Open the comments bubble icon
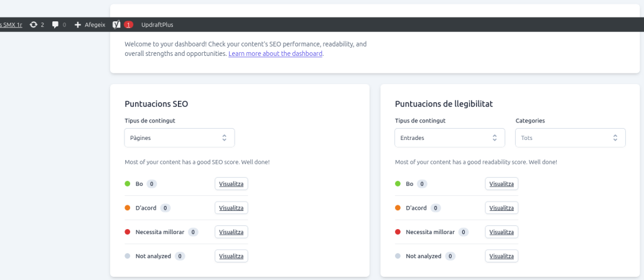This screenshot has width=644, height=280. pos(55,24)
